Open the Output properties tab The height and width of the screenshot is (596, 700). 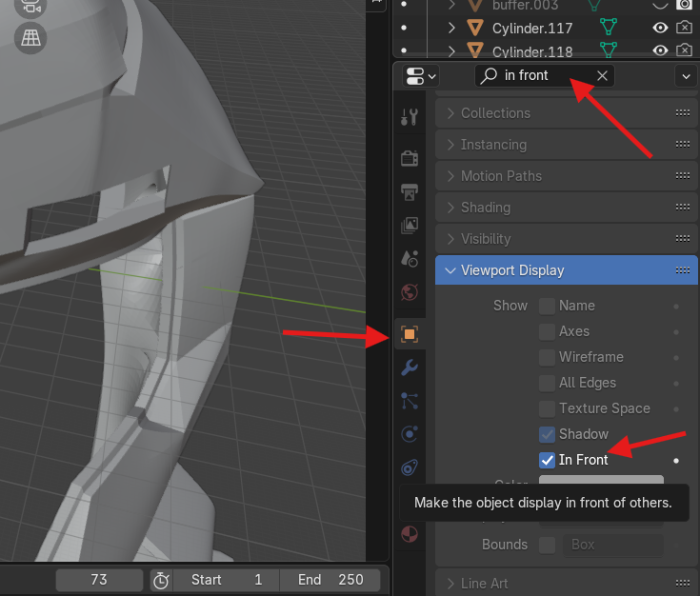coord(410,192)
